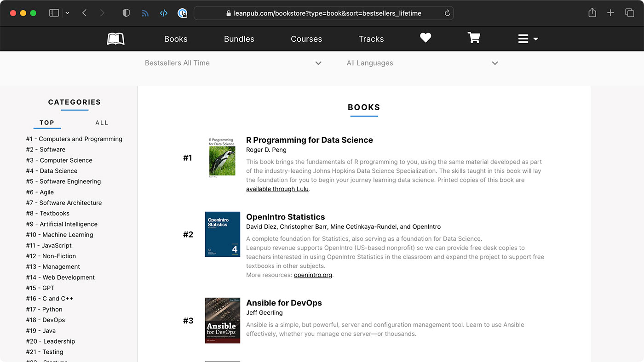Screen dimensions: 644x362
Task: Open R Programming for Data Science title
Action: pos(310,140)
